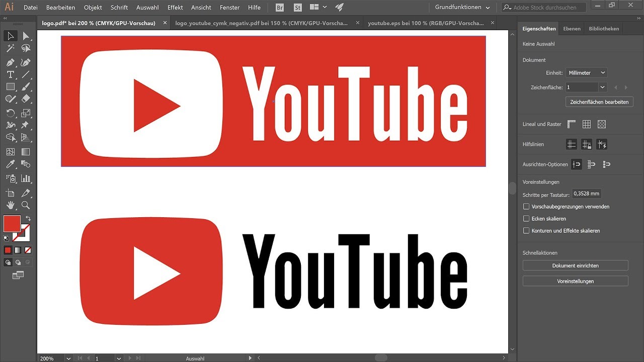Select the Puppet Warp pin tool
This screenshot has width=644, height=362.
click(26, 125)
